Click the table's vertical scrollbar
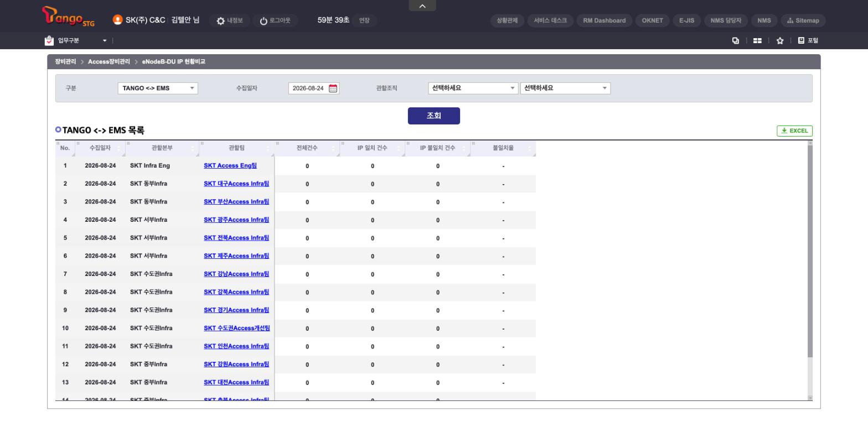The height and width of the screenshot is (427, 868). (810, 252)
